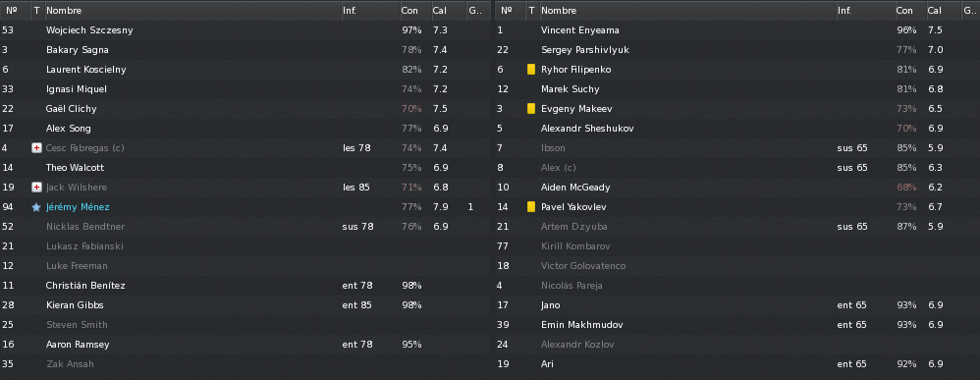980x380 pixels.
Task: Sort right table by T column header
Action: (x=532, y=11)
